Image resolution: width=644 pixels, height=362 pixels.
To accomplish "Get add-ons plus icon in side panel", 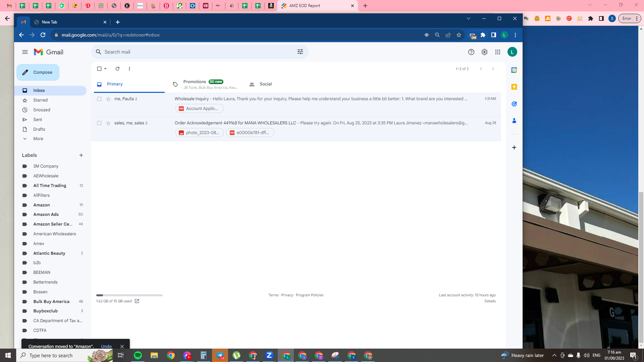I will 514,147.
